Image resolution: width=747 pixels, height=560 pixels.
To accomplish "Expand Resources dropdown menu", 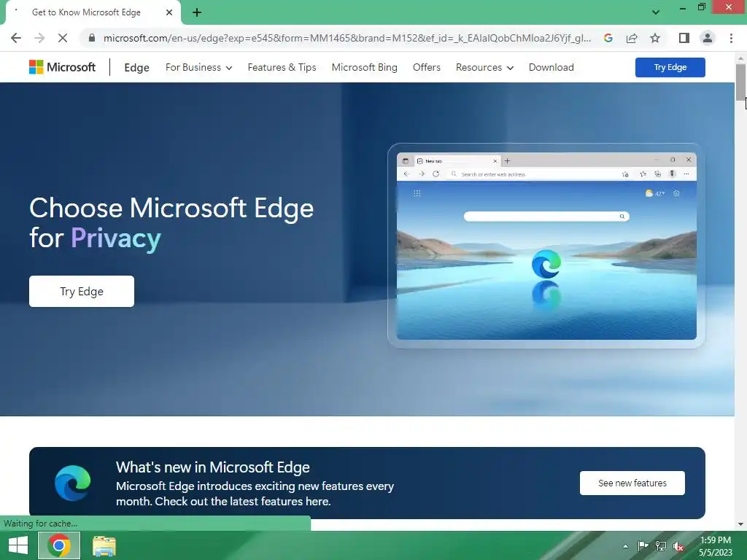I will tap(484, 68).
